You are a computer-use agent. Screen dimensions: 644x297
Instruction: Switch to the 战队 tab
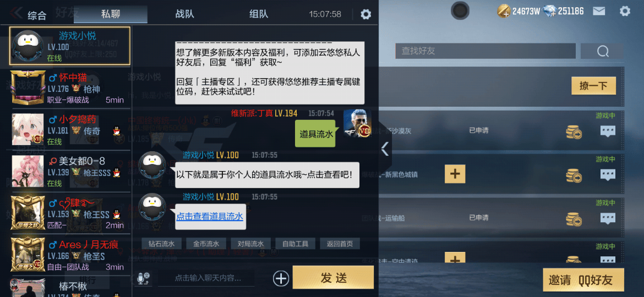click(184, 14)
